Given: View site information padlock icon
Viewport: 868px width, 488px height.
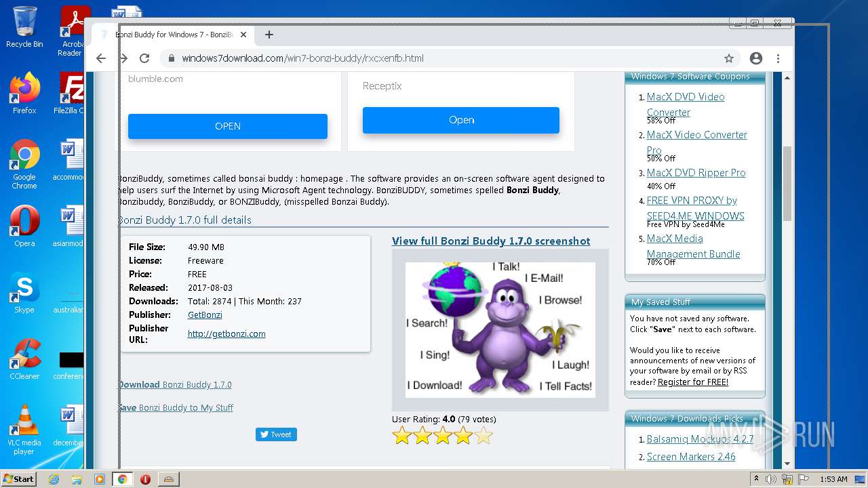Looking at the screenshot, I should point(172,58).
